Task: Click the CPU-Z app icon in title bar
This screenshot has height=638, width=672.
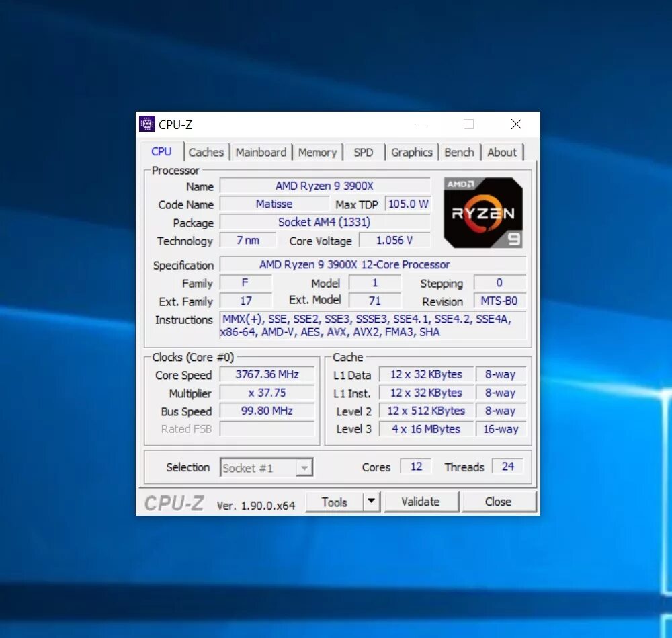Action: [147, 124]
